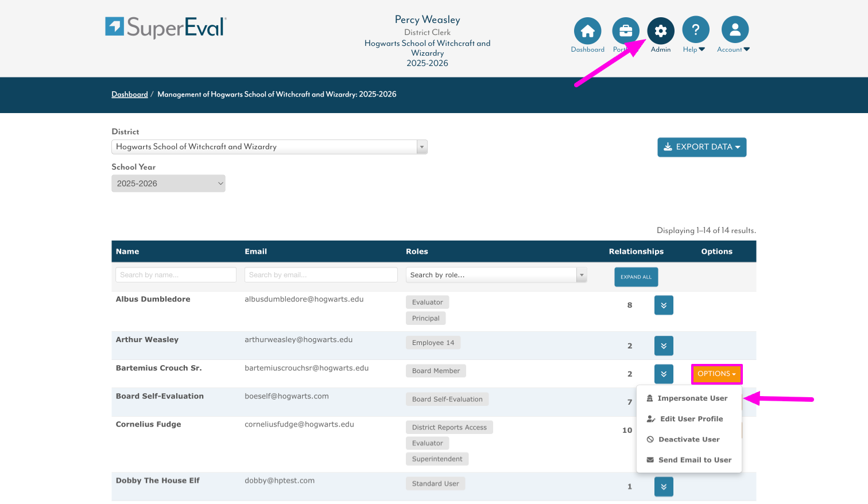Click Cornelius Fudge's Evaluator tag

click(427, 443)
